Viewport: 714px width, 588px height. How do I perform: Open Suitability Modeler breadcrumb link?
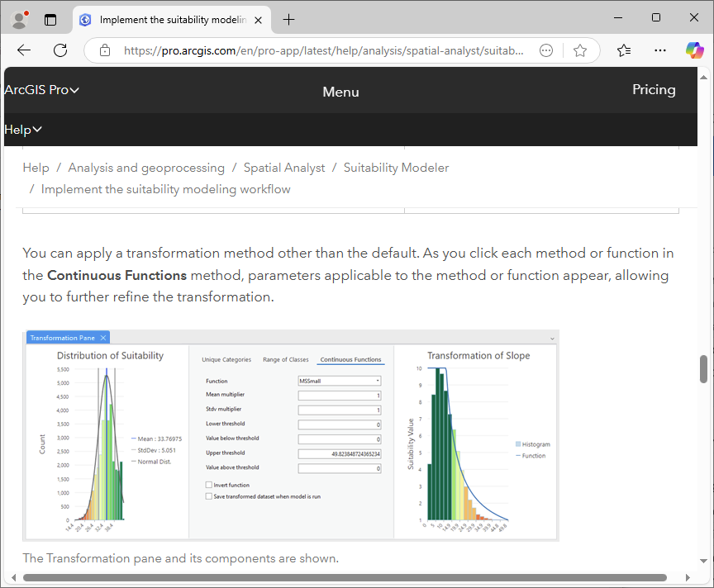tap(396, 168)
